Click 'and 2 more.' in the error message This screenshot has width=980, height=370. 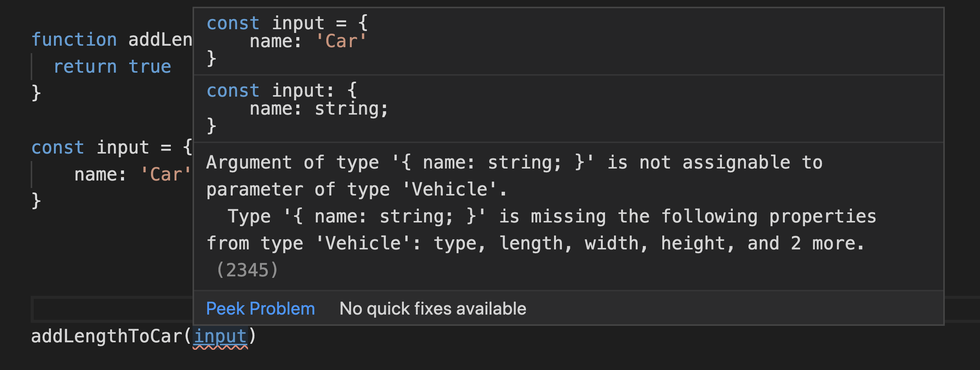(805, 243)
